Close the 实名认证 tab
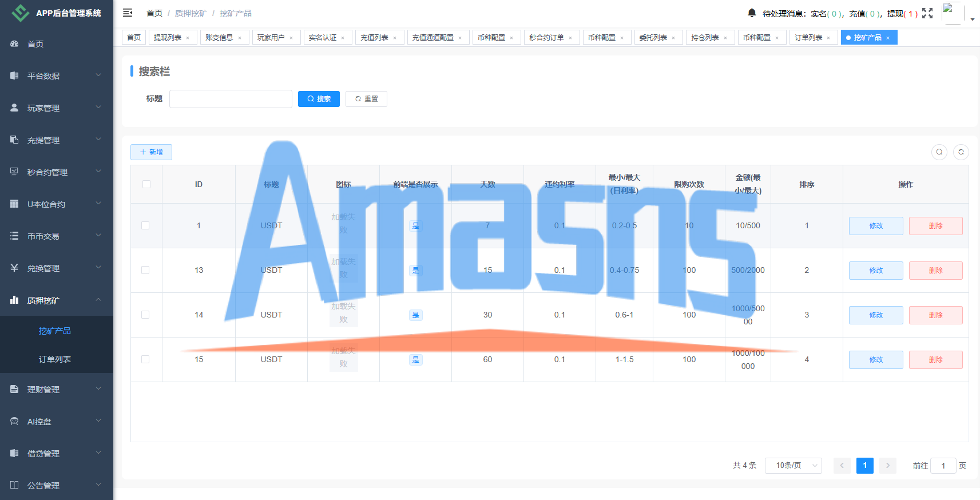The width and height of the screenshot is (980, 500). click(x=343, y=38)
